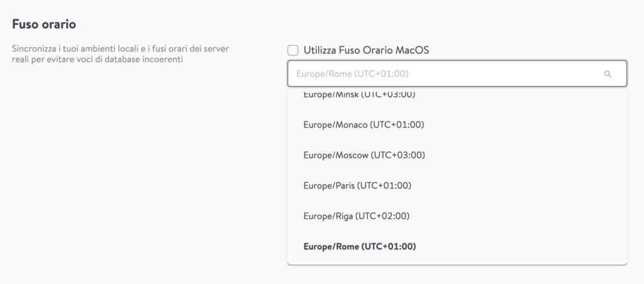Click the magnifier search icon in timezone field

click(x=608, y=74)
